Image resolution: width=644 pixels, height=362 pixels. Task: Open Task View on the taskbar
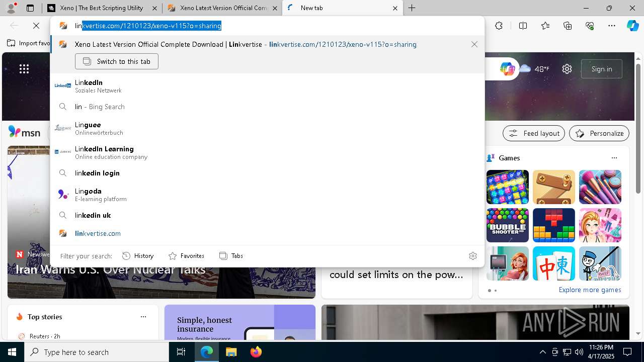tap(181, 352)
